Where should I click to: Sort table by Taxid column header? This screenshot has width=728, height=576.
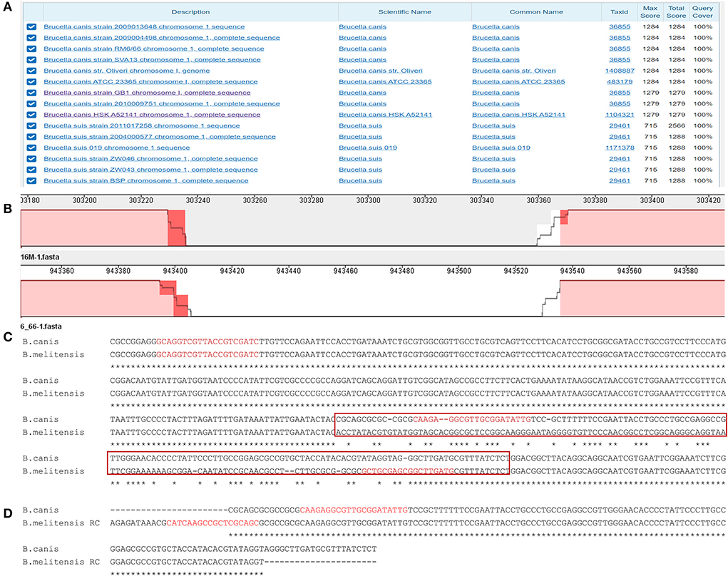pyautogui.click(x=620, y=12)
